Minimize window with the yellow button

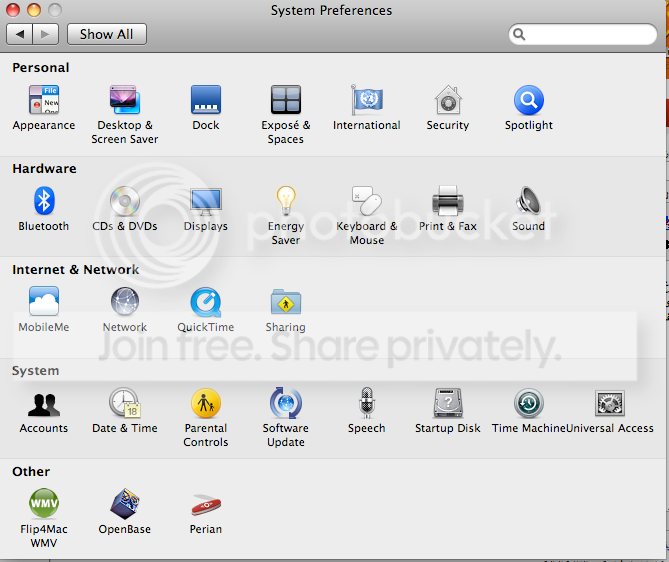(x=34, y=9)
